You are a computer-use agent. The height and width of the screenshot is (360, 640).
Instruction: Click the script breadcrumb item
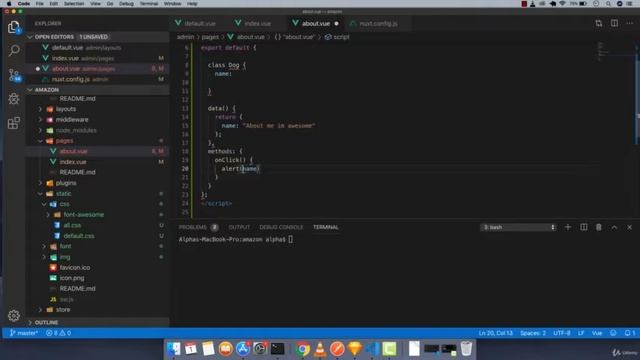coord(338,37)
